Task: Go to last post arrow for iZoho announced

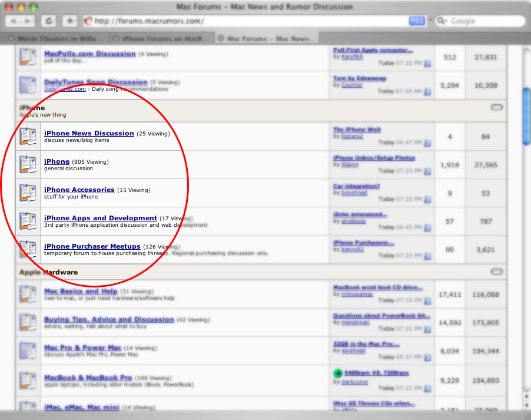Action: click(427, 228)
